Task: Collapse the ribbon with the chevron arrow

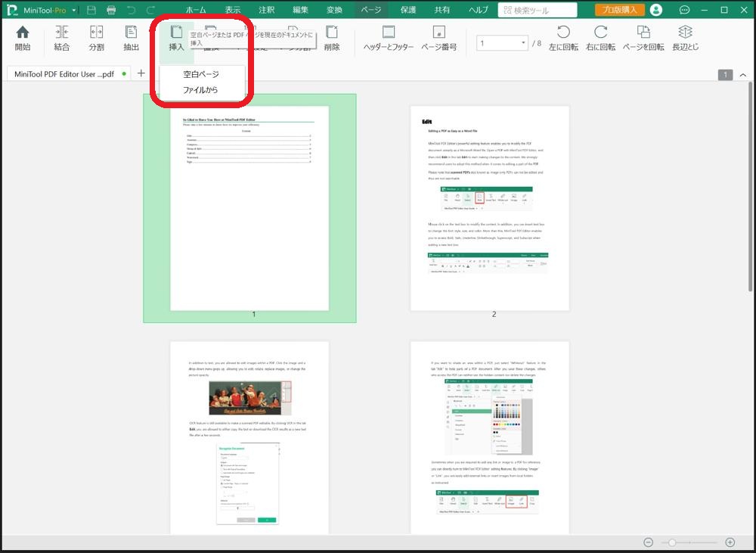Action: pyautogui.click(x=743, y=75)
